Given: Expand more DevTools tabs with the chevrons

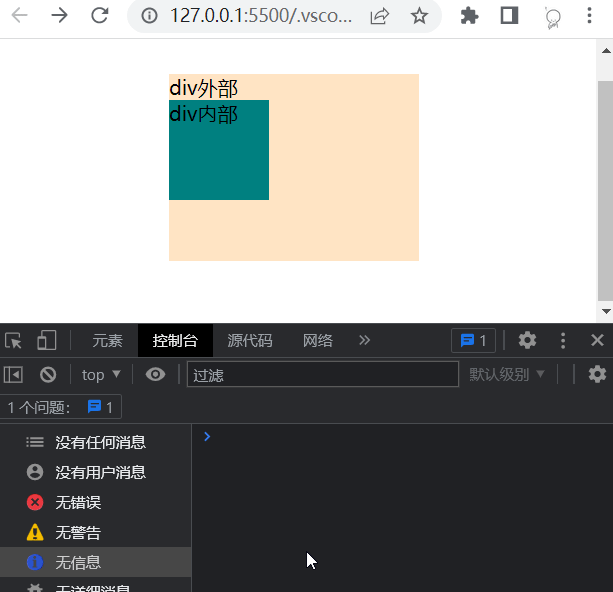Looking at the screenshot, I should tap(364, 340).
